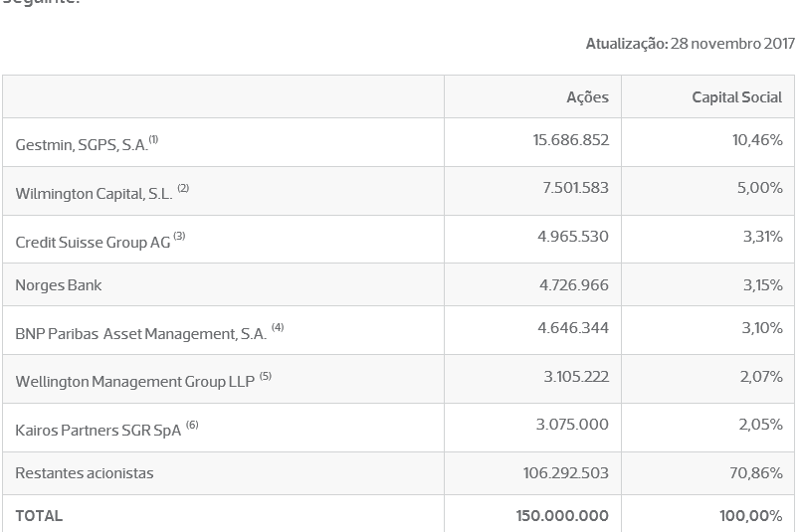Click footnote (4) next to BNP Paribas

(278, 327)
